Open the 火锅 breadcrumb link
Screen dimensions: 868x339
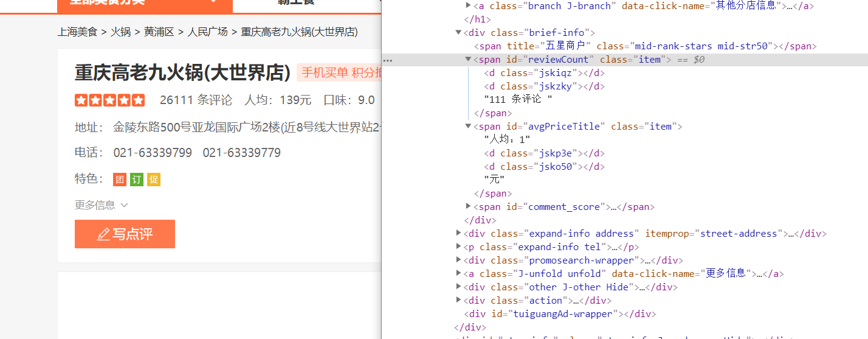click(120, 32)
